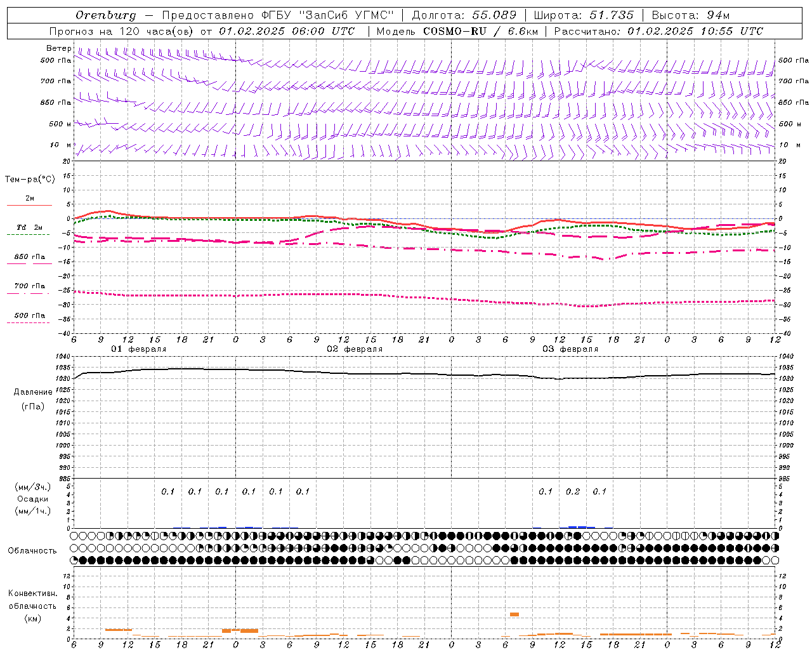Viewport: 812px width, 650px height.
Task: Click the 'Давление' pressure label
Action: (x=33, y=392)
